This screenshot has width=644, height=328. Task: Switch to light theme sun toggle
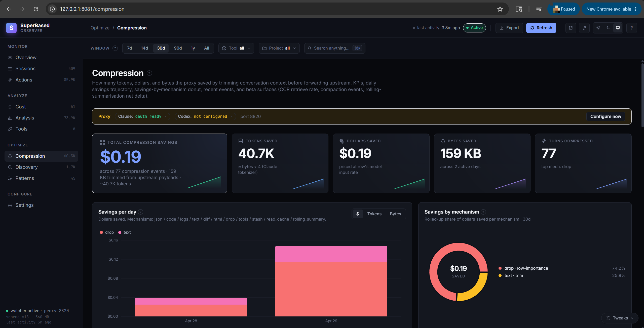(x=598, y=28)
